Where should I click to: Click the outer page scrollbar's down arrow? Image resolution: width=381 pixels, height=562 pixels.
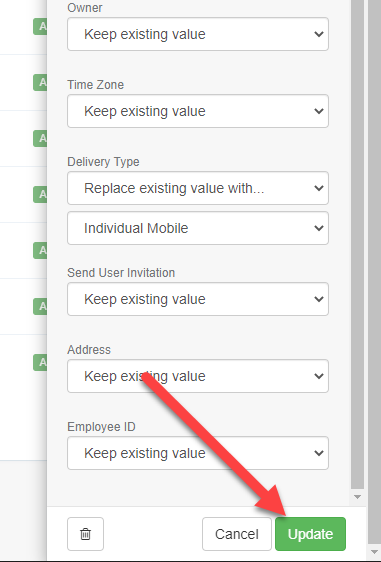click(374, 552)
